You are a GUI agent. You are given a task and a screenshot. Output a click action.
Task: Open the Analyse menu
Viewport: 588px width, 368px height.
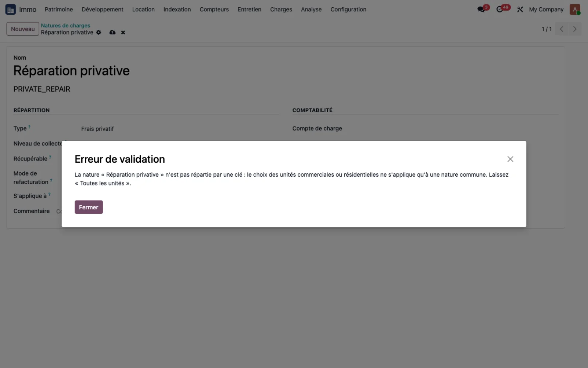pos(311,10)
